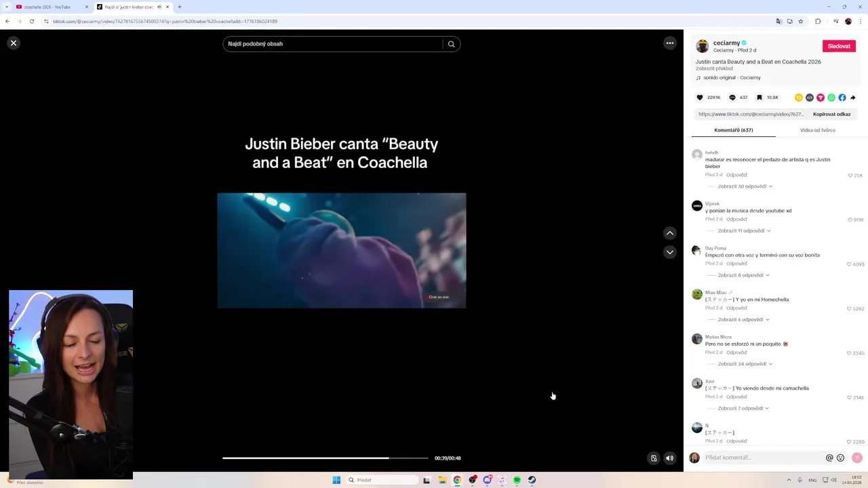Like the video with heart icon
This screenshot has height=488, width=868.
700,98
